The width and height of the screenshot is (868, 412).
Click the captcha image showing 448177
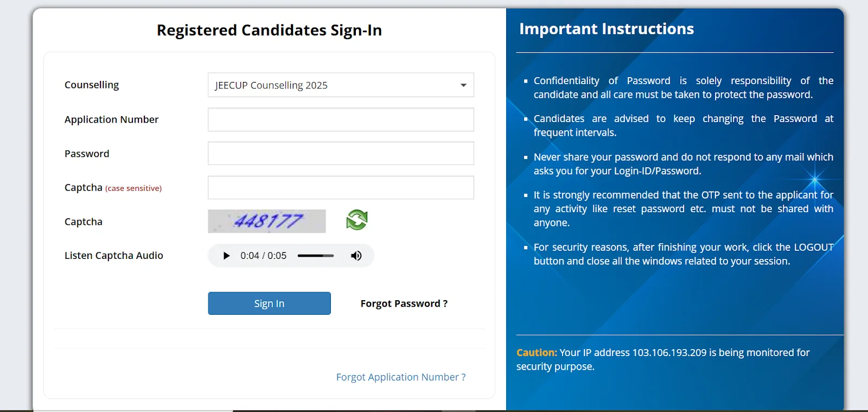tap(266, 221)
